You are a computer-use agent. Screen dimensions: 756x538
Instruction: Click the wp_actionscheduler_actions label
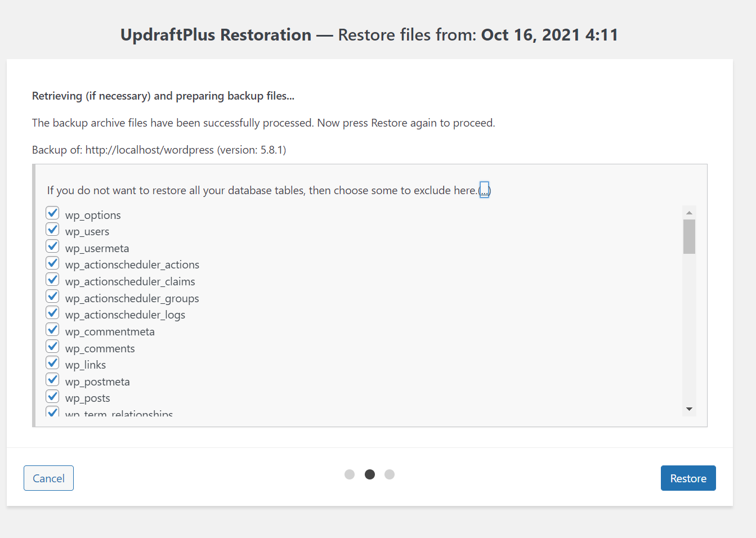tap(132, 264)
